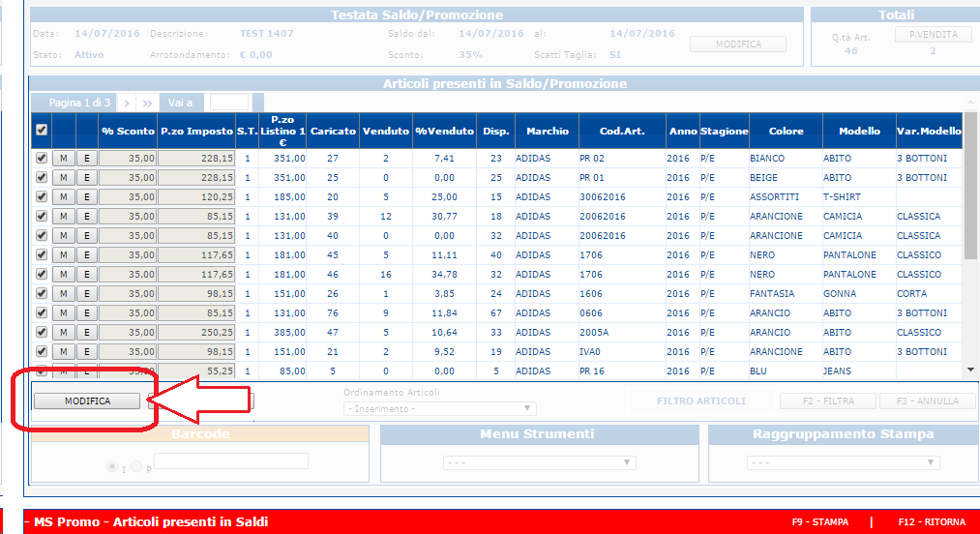Click the P.zo Imposto column header
This screenshot has height=534, width=980.
click(196, 131)
